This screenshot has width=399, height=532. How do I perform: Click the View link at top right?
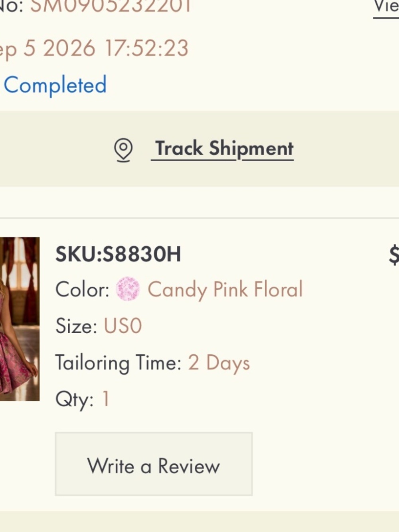click(386, 7)
